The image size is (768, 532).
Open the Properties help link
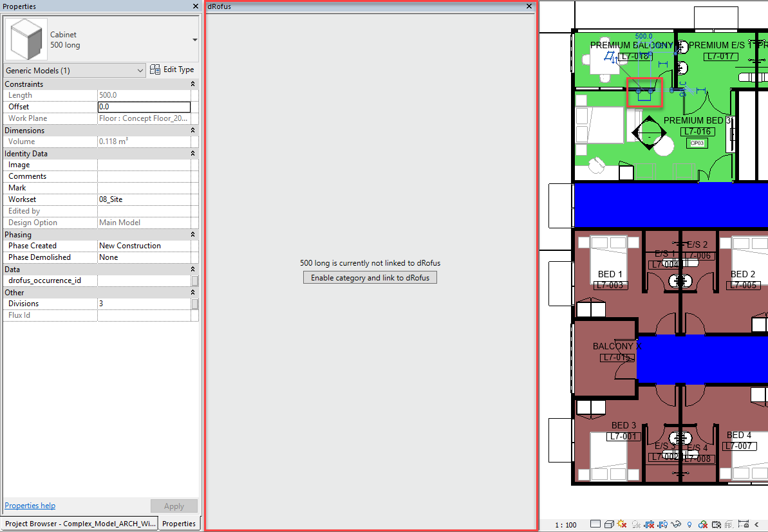pos(30,506)
